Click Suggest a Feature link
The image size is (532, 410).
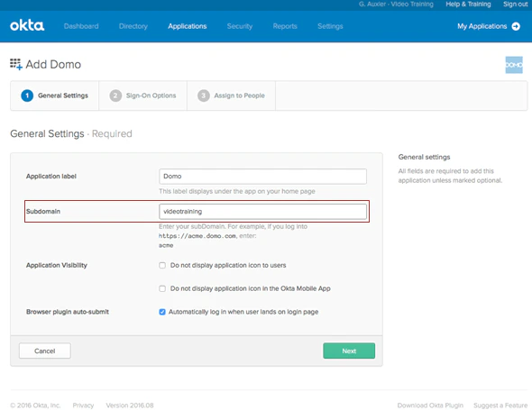coord(500,405)
